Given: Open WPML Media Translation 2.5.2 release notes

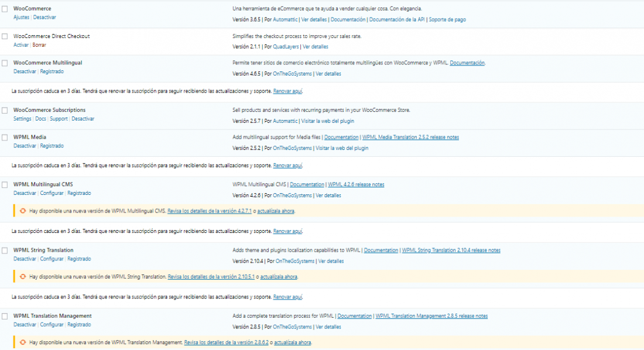Looking at the screenshot, I should point(411,137).
